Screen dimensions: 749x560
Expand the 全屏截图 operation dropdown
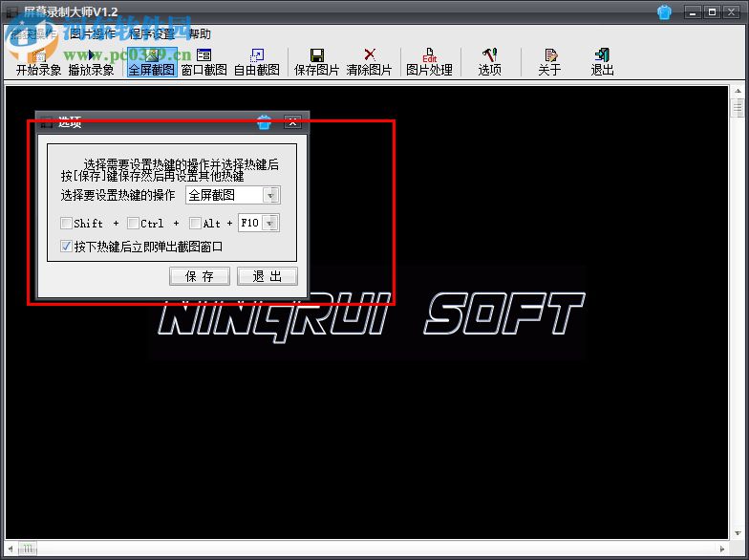point(271,195)
